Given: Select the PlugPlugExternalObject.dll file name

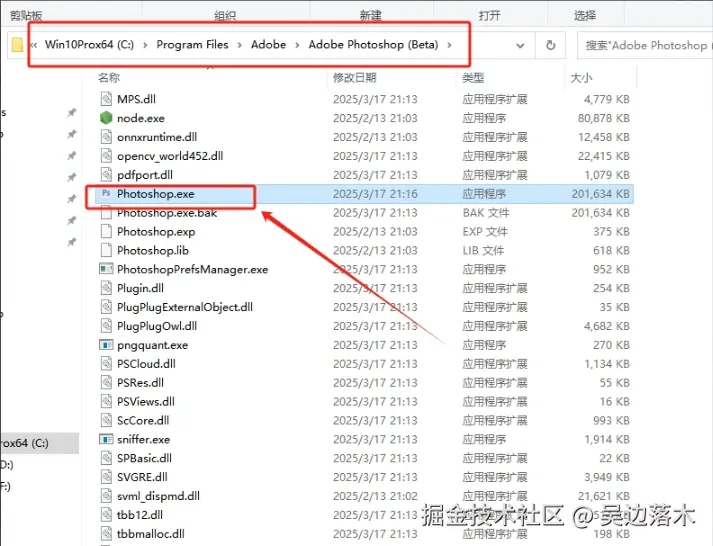Looking at the screenshot, I should [x=185, y=307].
